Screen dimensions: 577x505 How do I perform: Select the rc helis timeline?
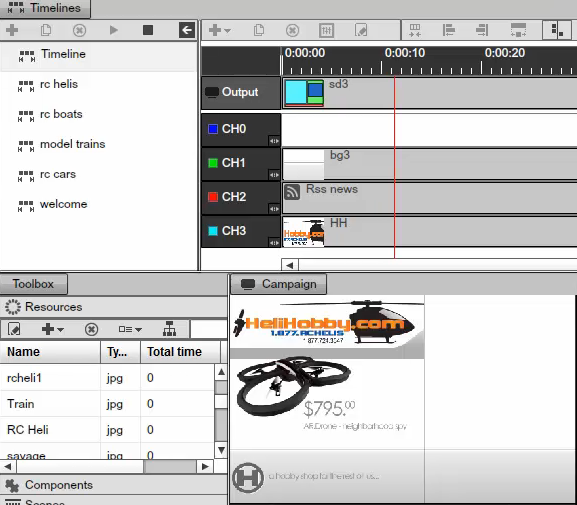coord(98,85)
